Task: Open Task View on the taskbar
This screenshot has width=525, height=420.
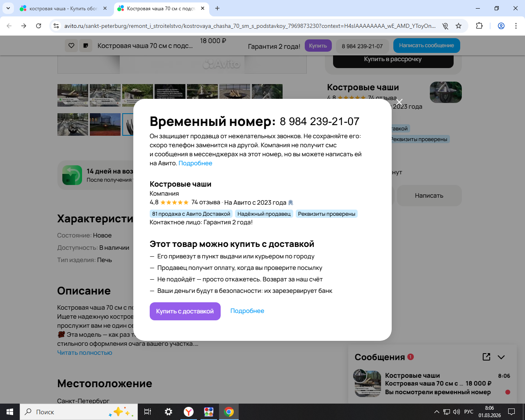Action: click(x=148, y=412)
